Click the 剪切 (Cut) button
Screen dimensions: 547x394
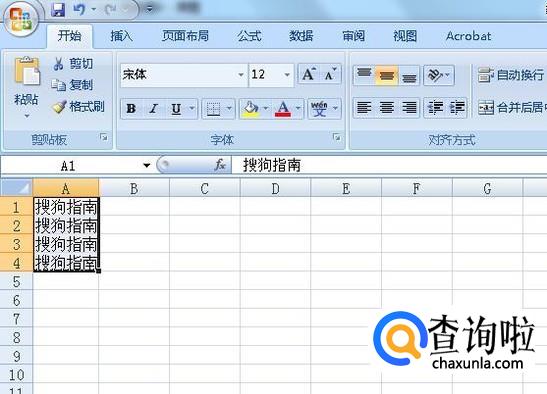(73, 64)
